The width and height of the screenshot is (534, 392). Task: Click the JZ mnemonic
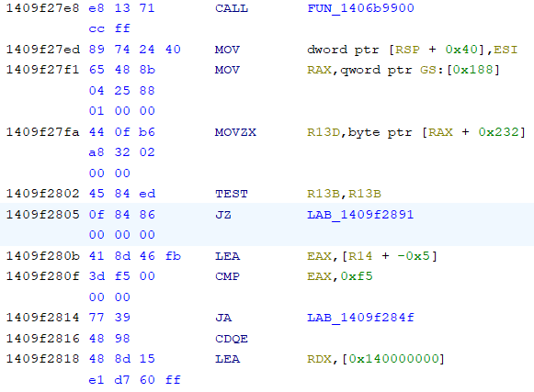(223, 215)
